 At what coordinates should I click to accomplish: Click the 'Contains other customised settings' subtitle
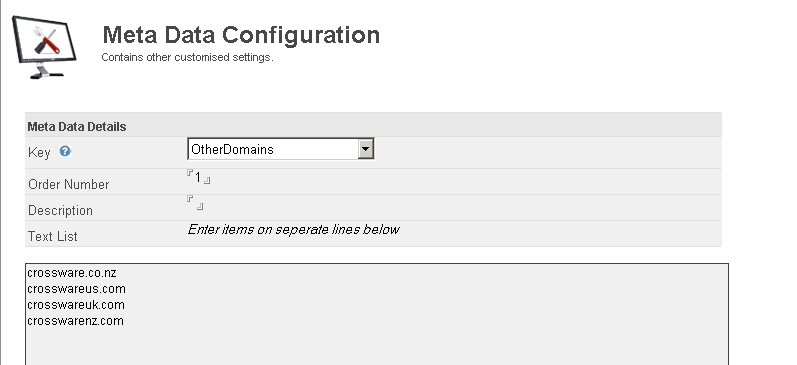tap(187, 57)
